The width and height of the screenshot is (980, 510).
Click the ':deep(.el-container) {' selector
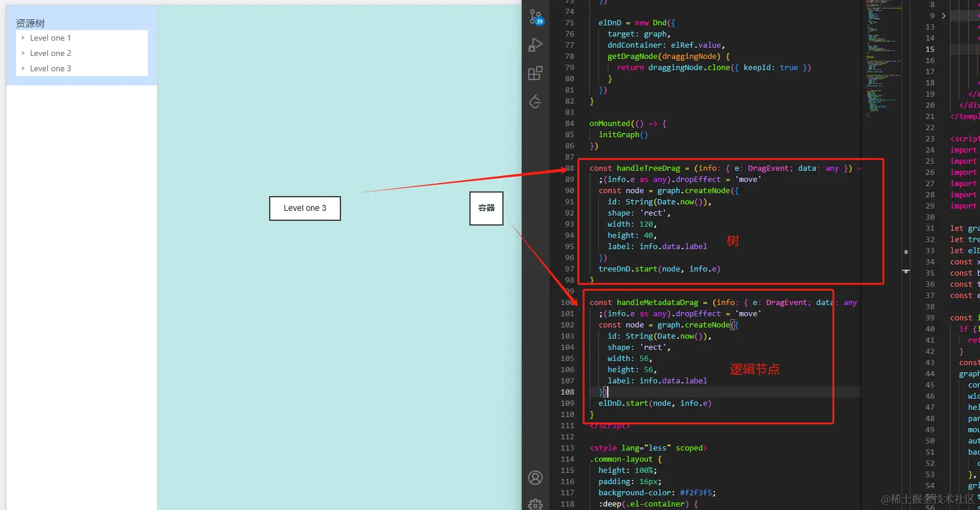[x=648, y=504]
